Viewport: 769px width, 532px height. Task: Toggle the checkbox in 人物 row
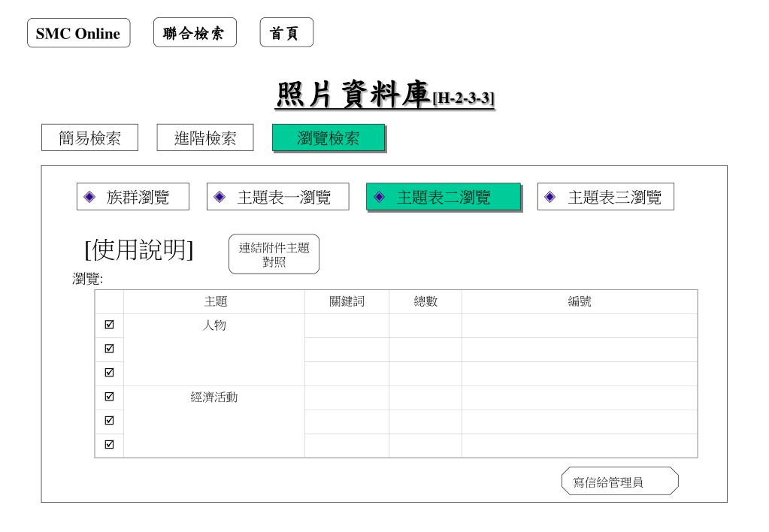109,325
